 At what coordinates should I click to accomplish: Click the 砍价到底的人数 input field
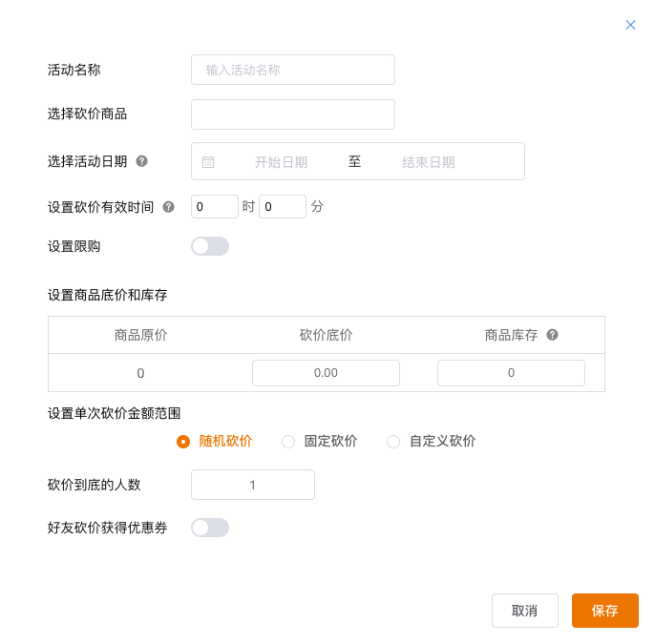point(253,485)
